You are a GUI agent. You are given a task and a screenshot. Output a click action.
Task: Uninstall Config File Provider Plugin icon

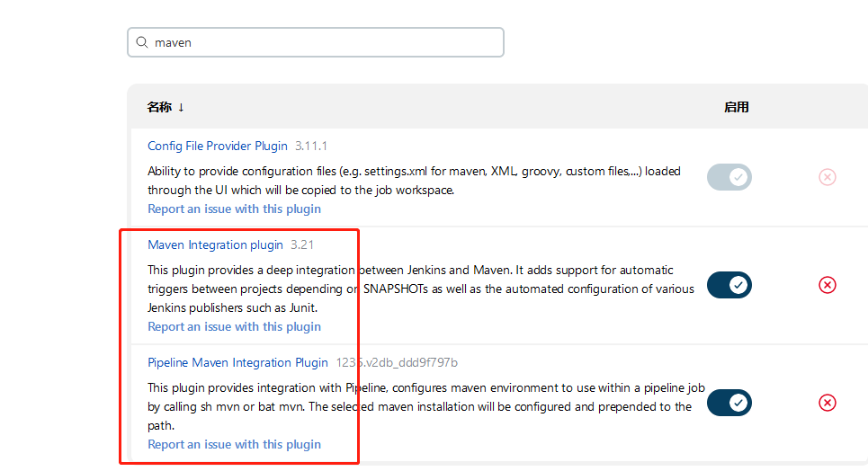click(x=827, y=177)
